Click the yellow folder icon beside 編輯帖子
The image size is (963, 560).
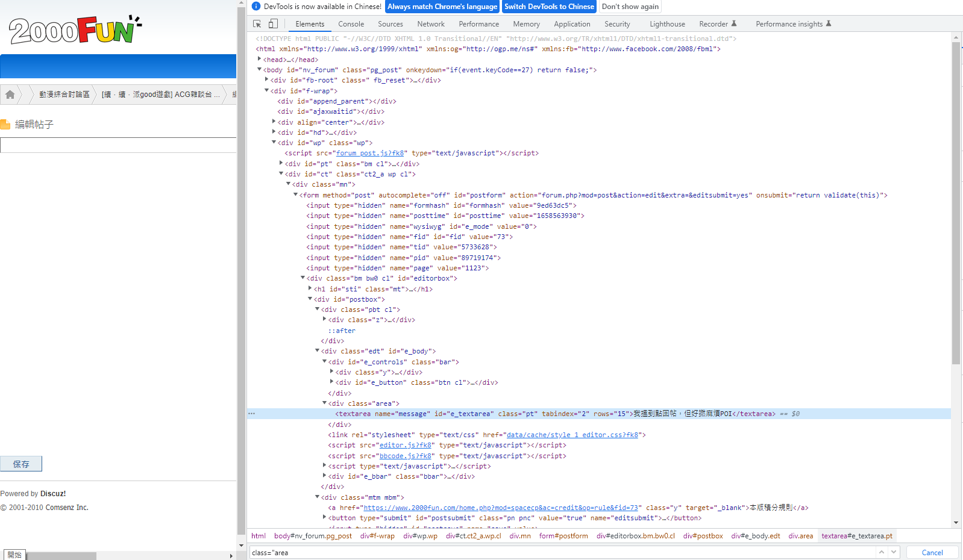5,125
